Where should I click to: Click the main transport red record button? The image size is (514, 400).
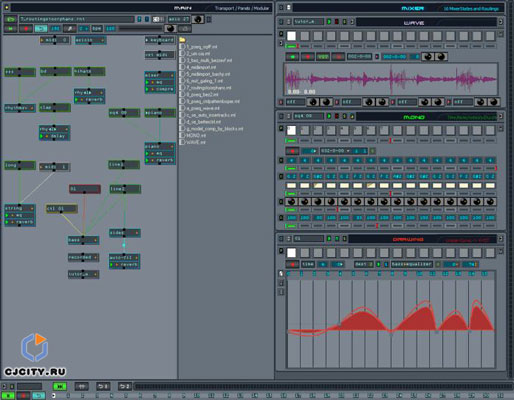tap(26, 29)
